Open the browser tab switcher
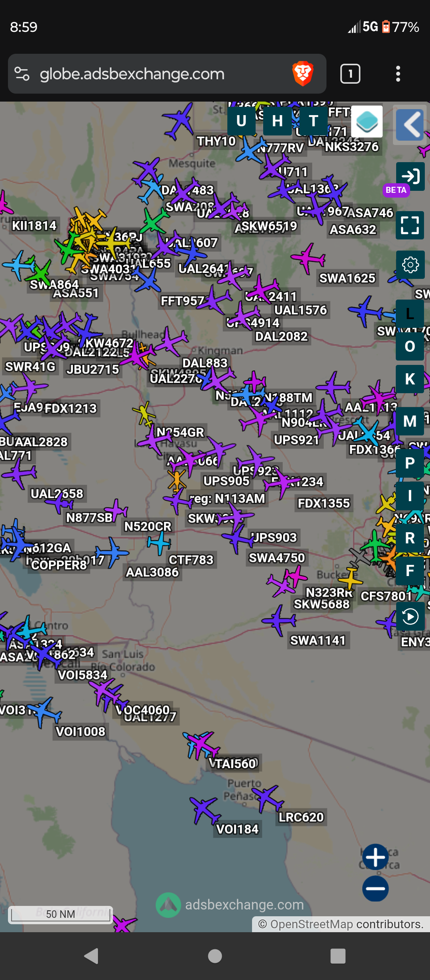Screen dimensions: 430x980 click(x=350, y=74)
